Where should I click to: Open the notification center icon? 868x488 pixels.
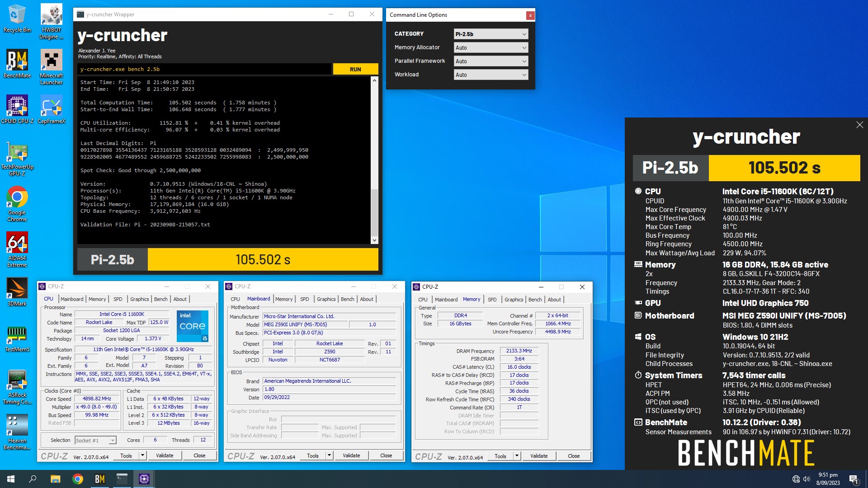[x=854, y=479]
